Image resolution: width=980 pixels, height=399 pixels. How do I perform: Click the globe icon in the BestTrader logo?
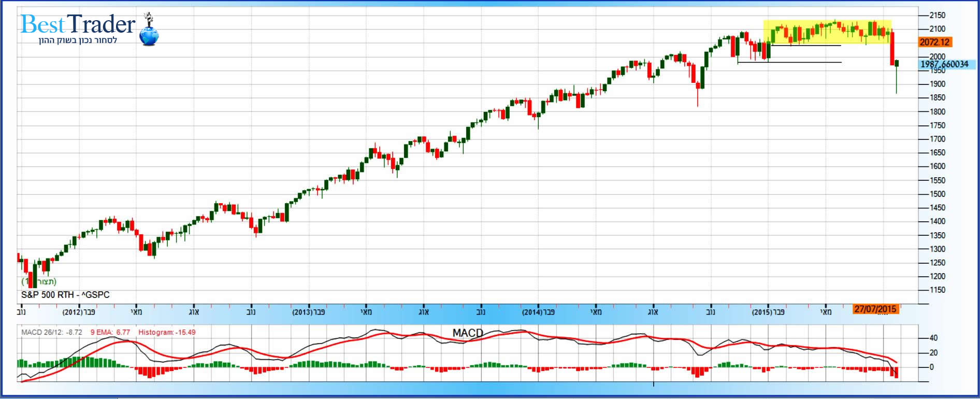pos(149,36)
